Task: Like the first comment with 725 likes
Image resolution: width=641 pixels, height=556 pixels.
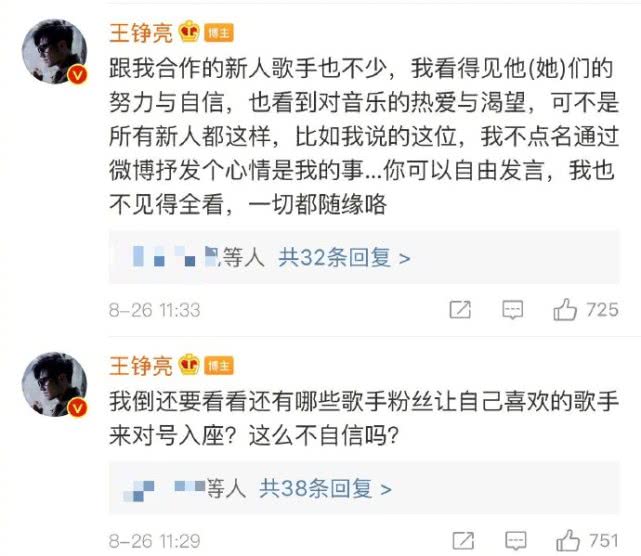Action: pyautogui.click(x=566, y=309)
